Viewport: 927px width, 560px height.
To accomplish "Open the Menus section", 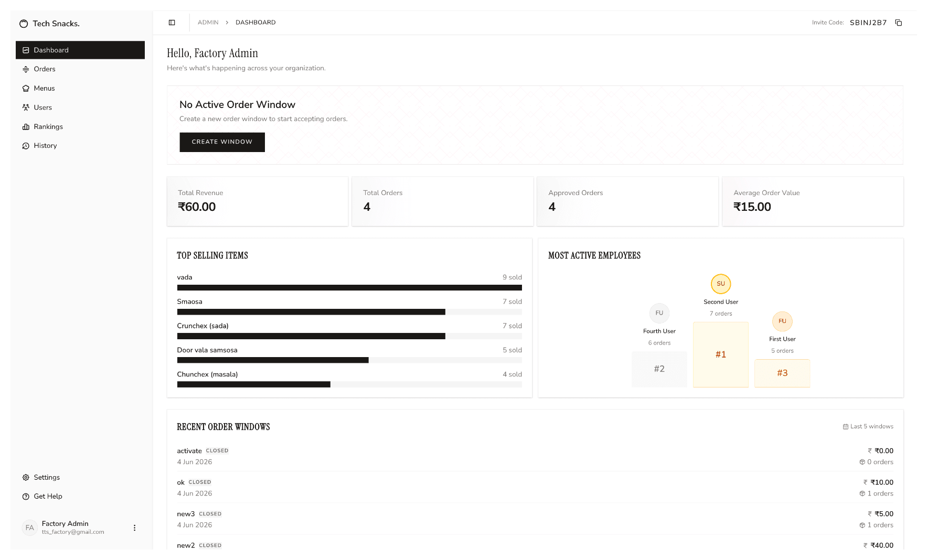I will click(80, 89).
